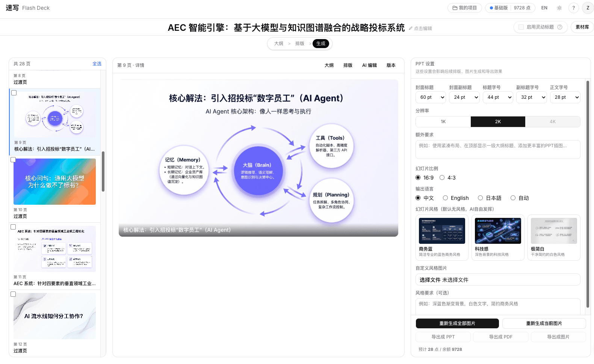Screen dimensions: 594x364
Task: Select the 4:3 slide ratio radio button
Action: pyautogui.click(x=442, y=178)
